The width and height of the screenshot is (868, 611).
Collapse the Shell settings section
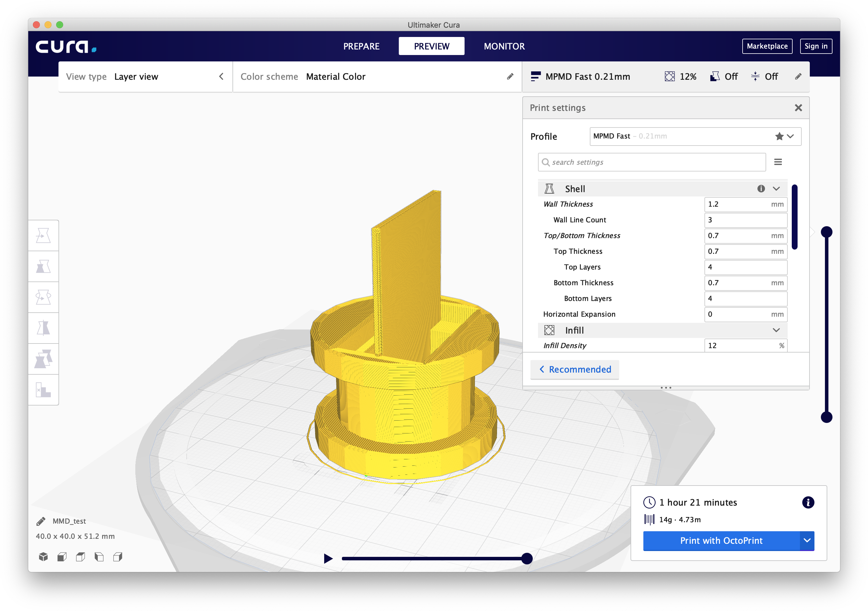click(x=776, y=189)
